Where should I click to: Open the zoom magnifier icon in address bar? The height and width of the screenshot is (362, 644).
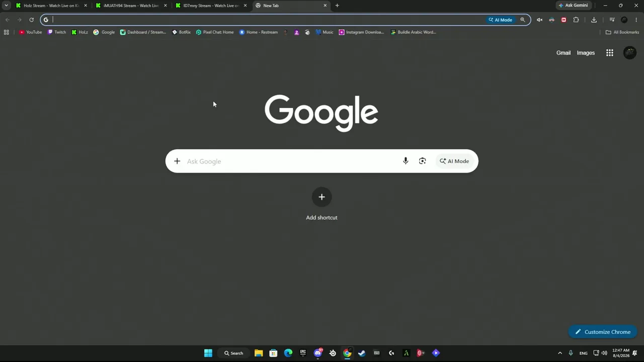point(523,20)
